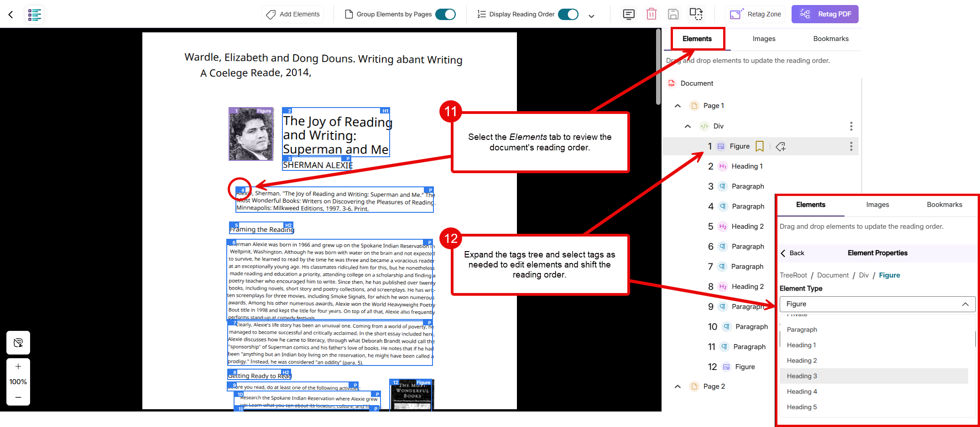Switch to the Bookmarks tab in main panel
Screen dimensions: 980x427
pyautogui.click(x=831, y=39)
